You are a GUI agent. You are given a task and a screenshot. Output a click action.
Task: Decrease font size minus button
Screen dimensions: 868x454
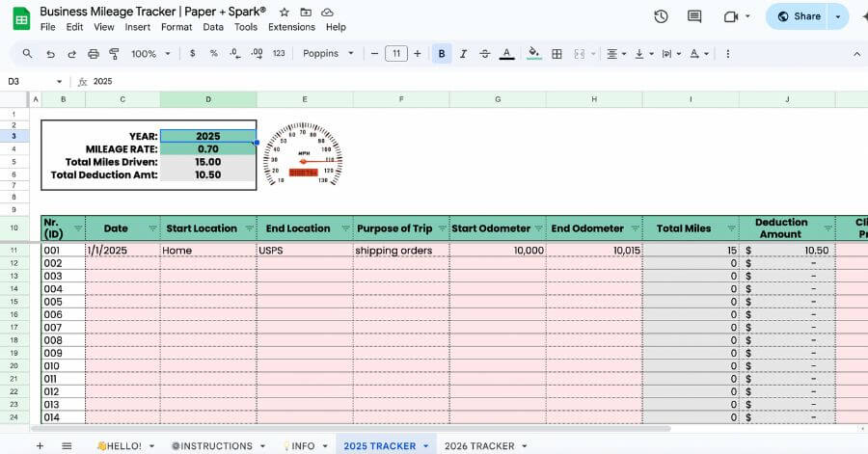coord(375,54)
